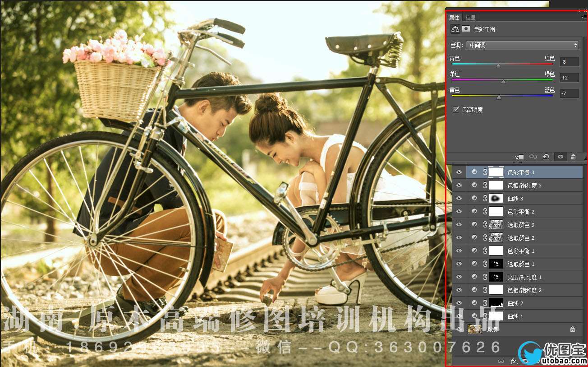Hide the 选取颜色 1 layer
This screenshot has height=367, width=588.
tap(459, 264)
